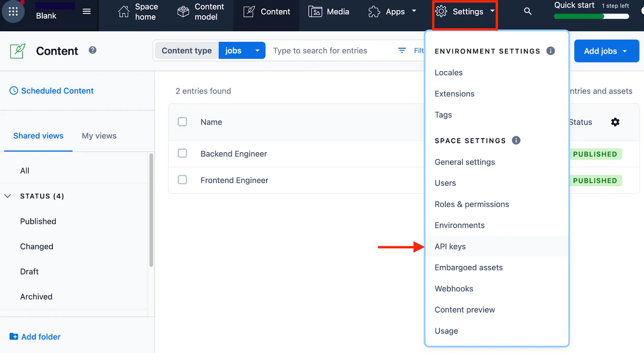Open the jobs content type dropdown
The image size is (644, 353).
[x=242, y=51]
